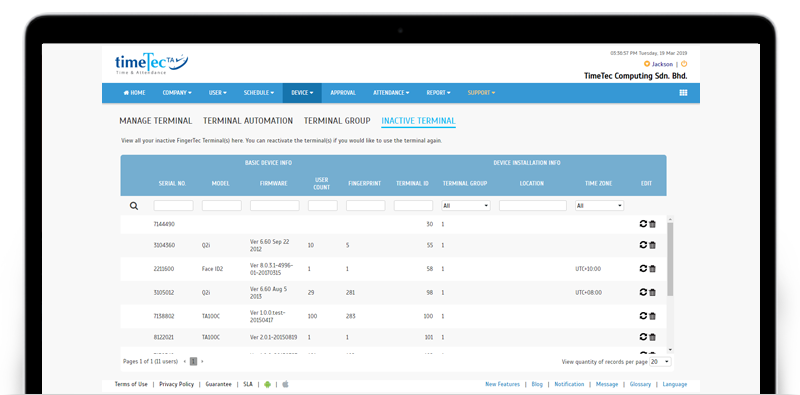
Task: Delete terminal with serial 3104360
Action: click(x=652, y=245)
